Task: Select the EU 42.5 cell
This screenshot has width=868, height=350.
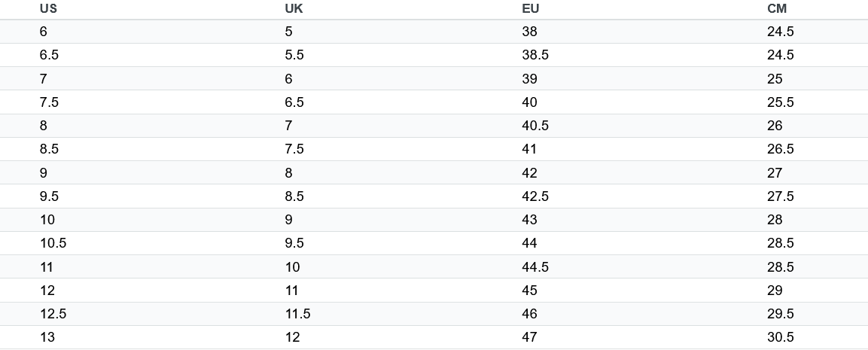Action: 535,196
